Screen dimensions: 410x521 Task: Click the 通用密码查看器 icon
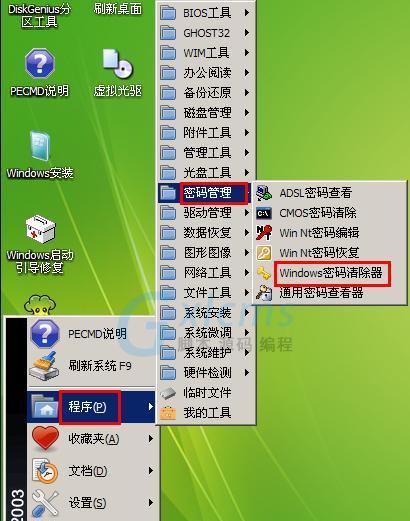[x=264, y=293]
